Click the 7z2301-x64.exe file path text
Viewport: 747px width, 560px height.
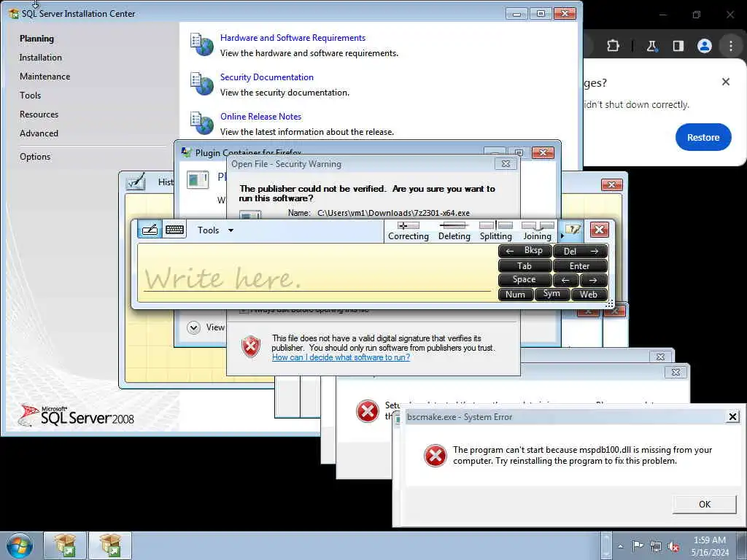pyautogui.click(x=393, y=213)
